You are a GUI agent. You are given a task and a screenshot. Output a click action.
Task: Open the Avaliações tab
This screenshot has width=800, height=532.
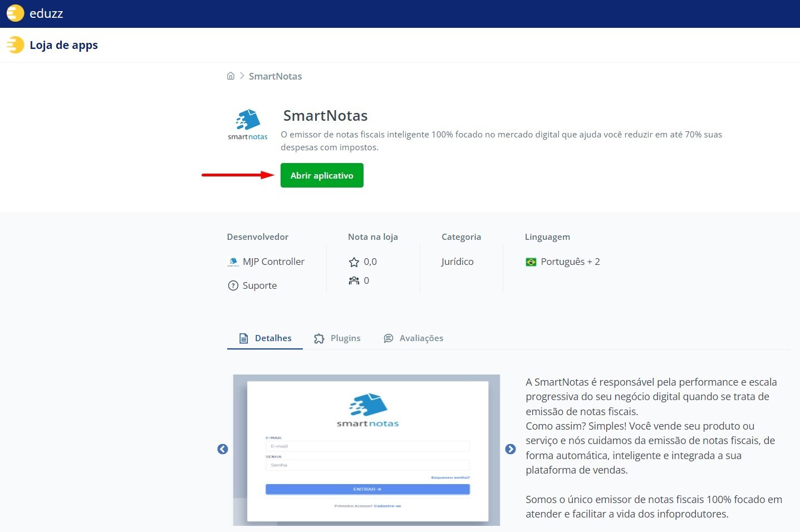tap(414, 338)
